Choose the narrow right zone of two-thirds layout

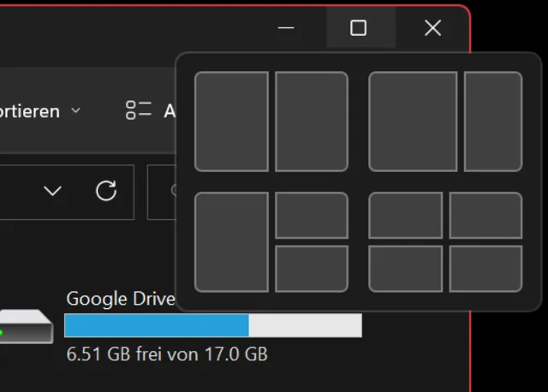(x=493, y=122)
